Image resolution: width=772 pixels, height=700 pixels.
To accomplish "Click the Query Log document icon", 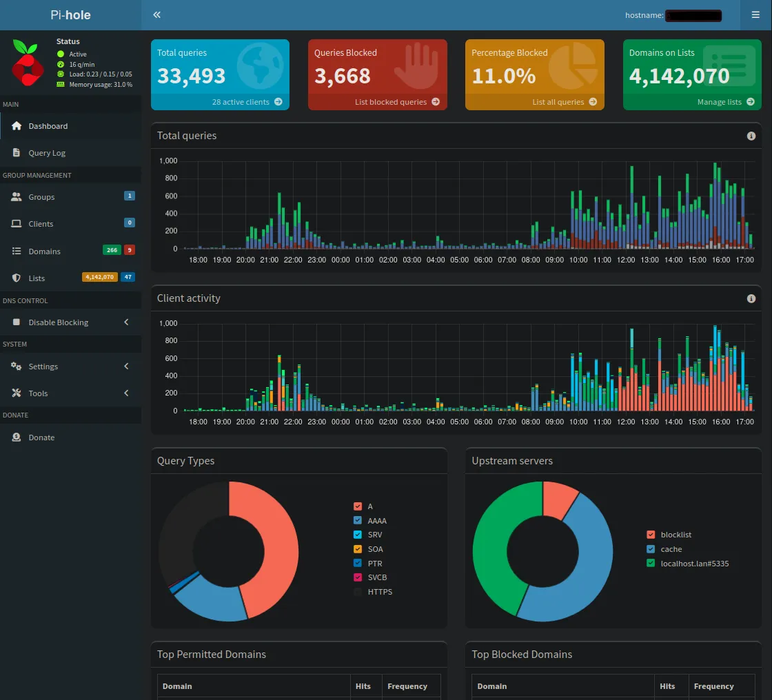I will pos(17,152).
